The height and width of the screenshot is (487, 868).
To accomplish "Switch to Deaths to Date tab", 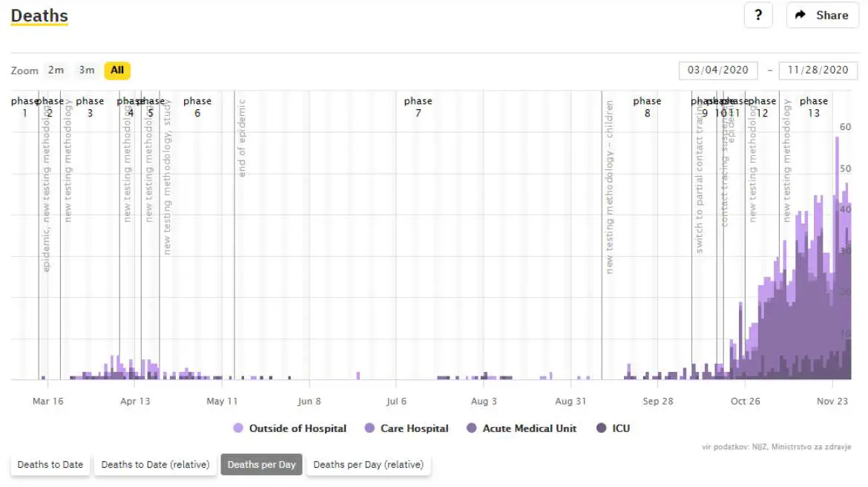I will point(50,465).
